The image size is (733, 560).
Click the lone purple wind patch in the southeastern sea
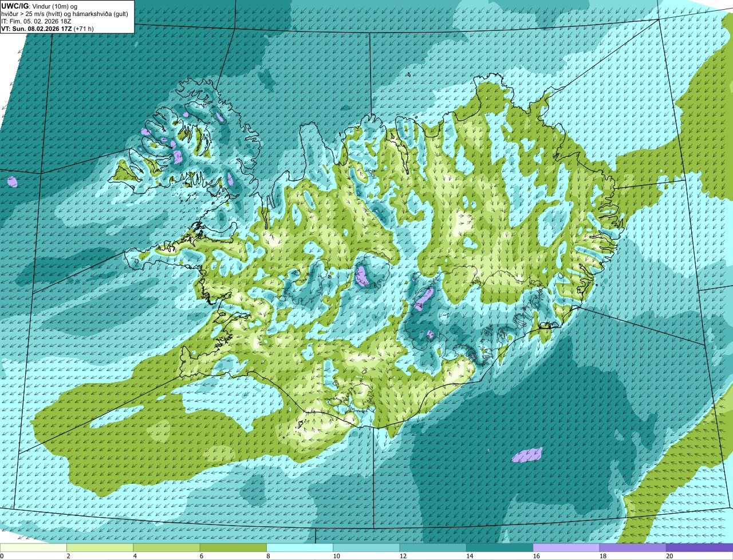point(527,455)
